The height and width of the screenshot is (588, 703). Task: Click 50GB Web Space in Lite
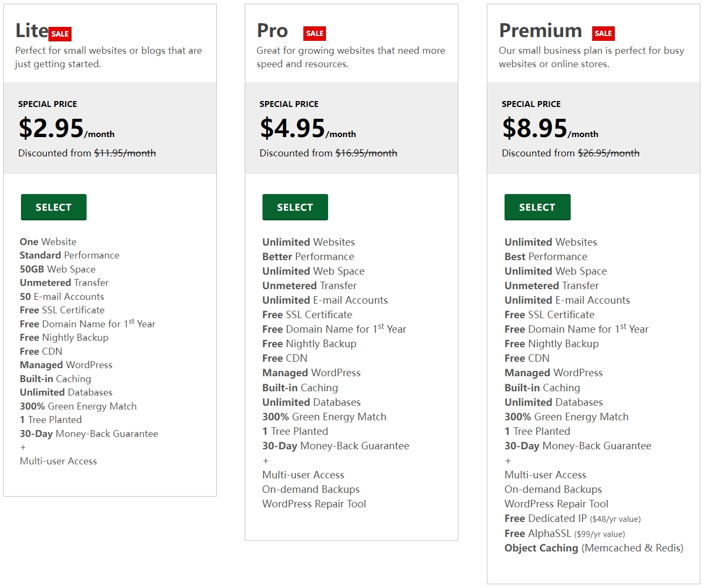pos(58,269)
